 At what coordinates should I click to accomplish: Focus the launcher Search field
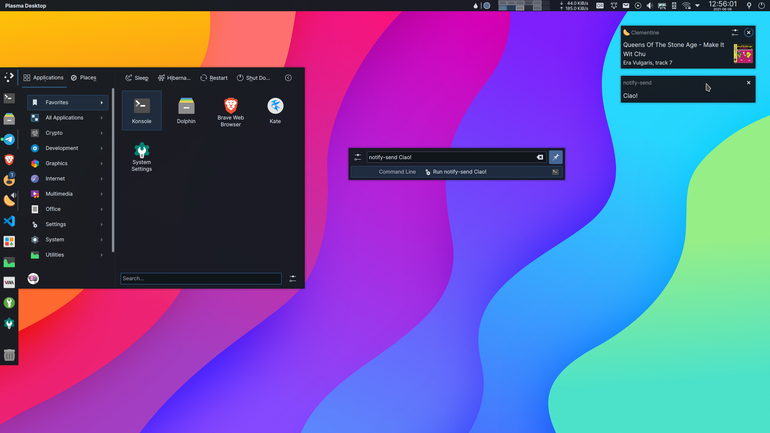point(201,278)
